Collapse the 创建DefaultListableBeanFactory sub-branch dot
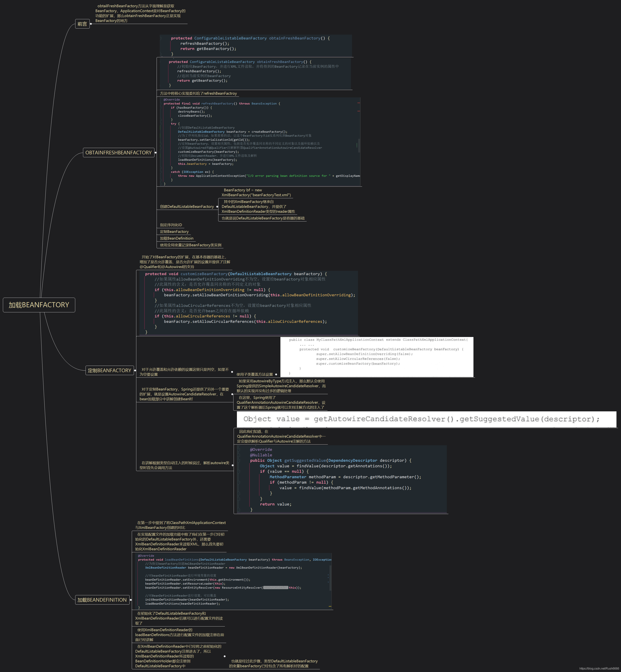The height and width of the screenshot is (672, 621). 217,206
